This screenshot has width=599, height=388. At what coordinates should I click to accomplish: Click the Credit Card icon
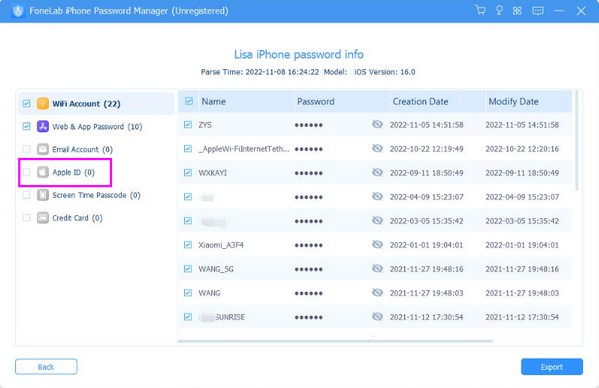click(43, 218)
